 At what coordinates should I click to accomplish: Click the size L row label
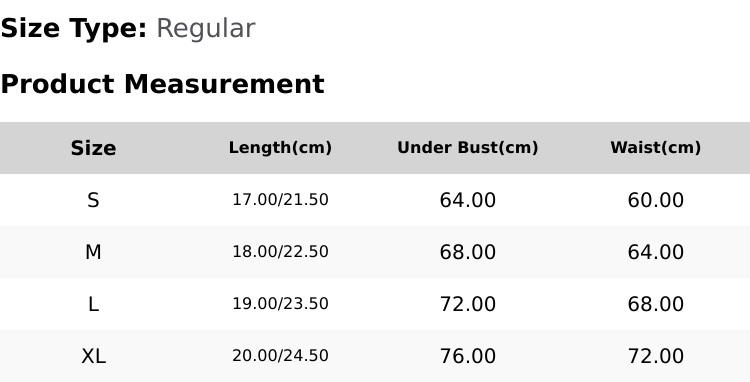[93, 304]
